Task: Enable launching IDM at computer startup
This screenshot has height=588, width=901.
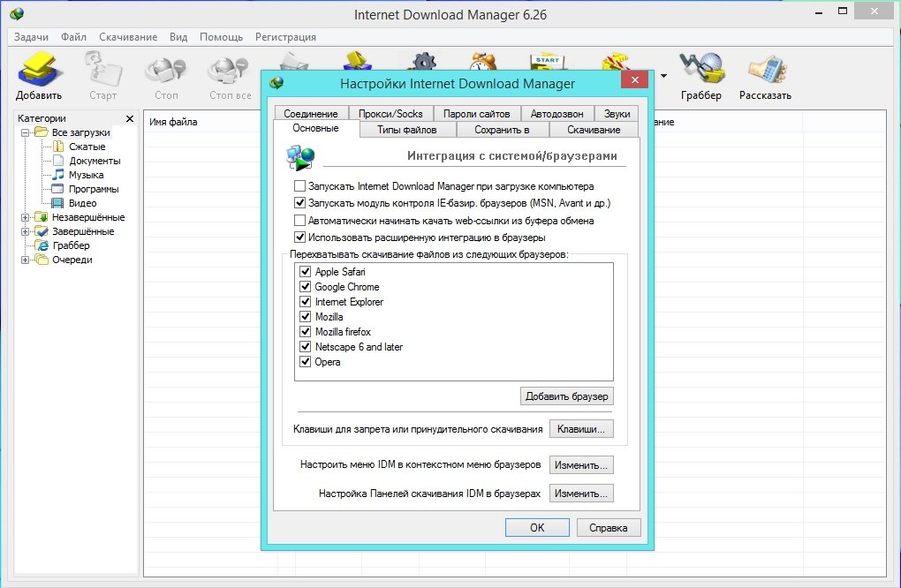Action: tap(300, 186)
